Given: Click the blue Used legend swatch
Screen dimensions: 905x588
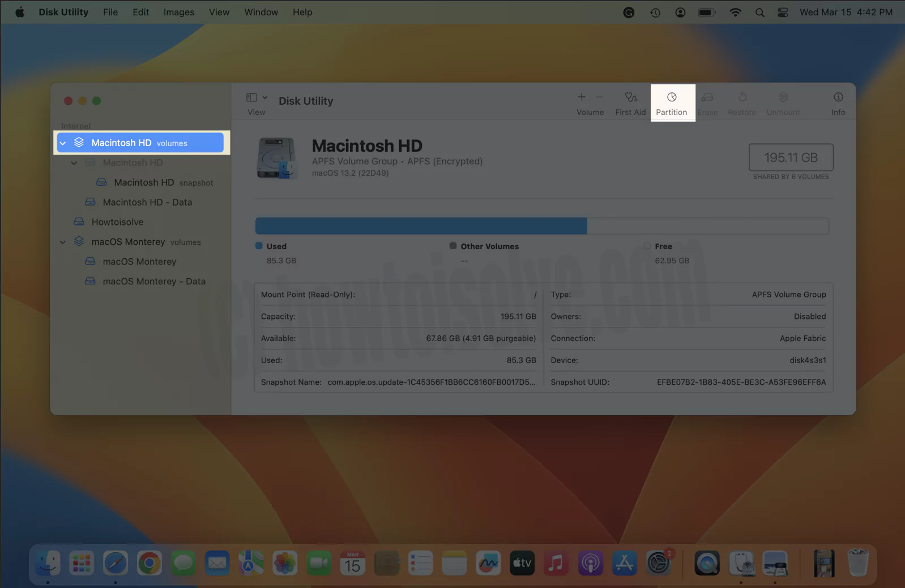Looking at the screenshot, I should coord(259,246).
